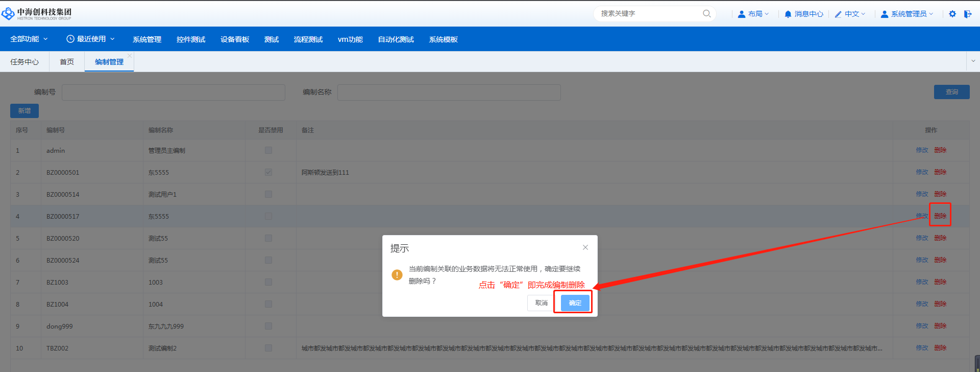The height and width of the screenshot is (372, 980).
Task: Click the 编制名称 input field
Action: [449, 92]
